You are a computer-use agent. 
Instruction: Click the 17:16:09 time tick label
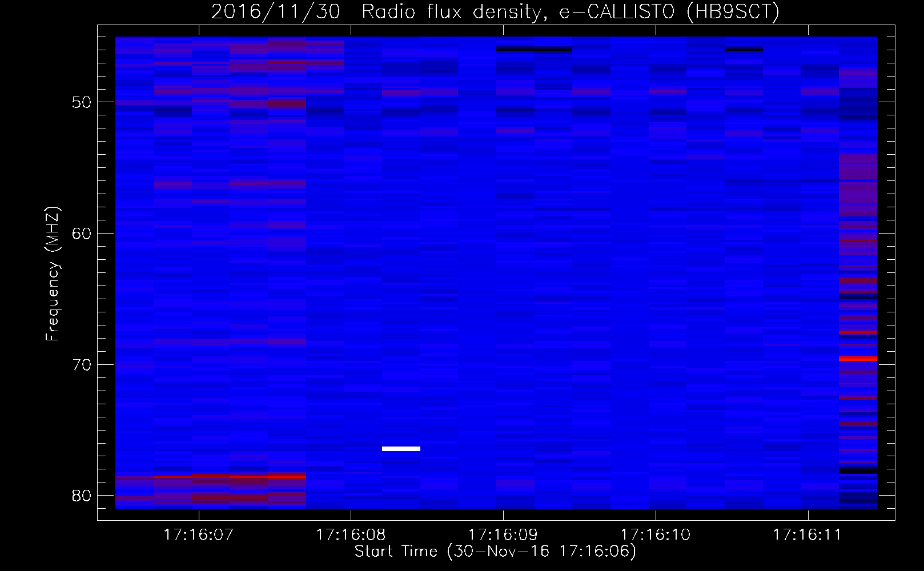pyautogui.click(x=503, y=535)
